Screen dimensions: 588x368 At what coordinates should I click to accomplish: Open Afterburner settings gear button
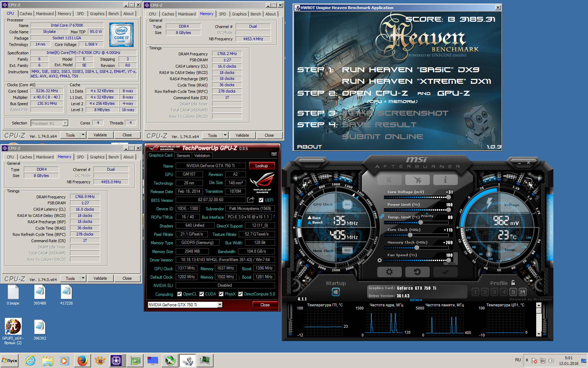click(x=389, y=272)
